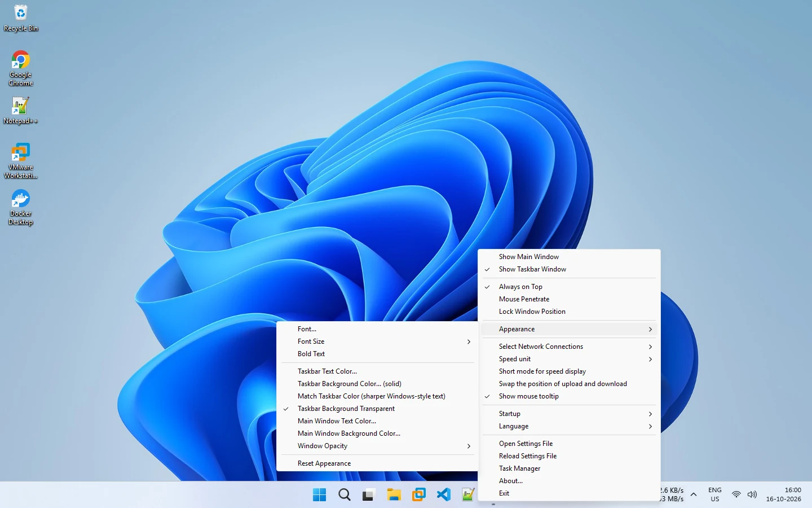Open VMware Workstation from the taskbar
The image size is (812, 508).
[x=418, y=495]
